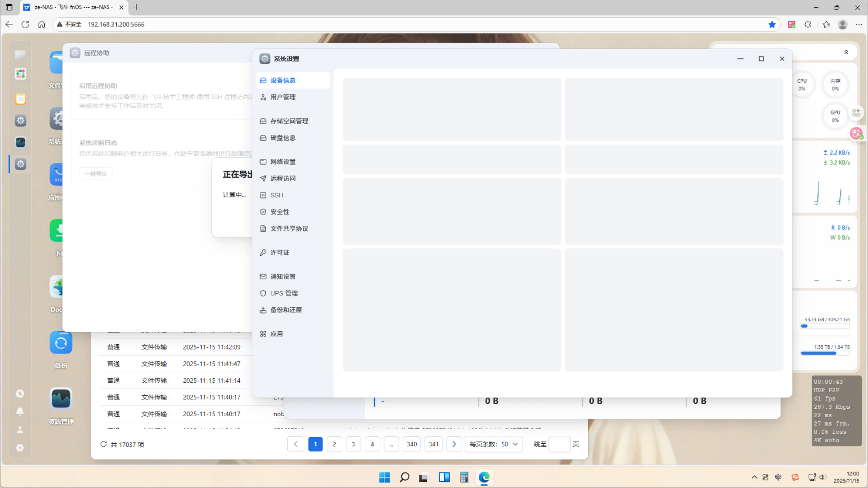
Task: Open the 每页条数 50 dropdown
Action: click(x=493, y=444)
